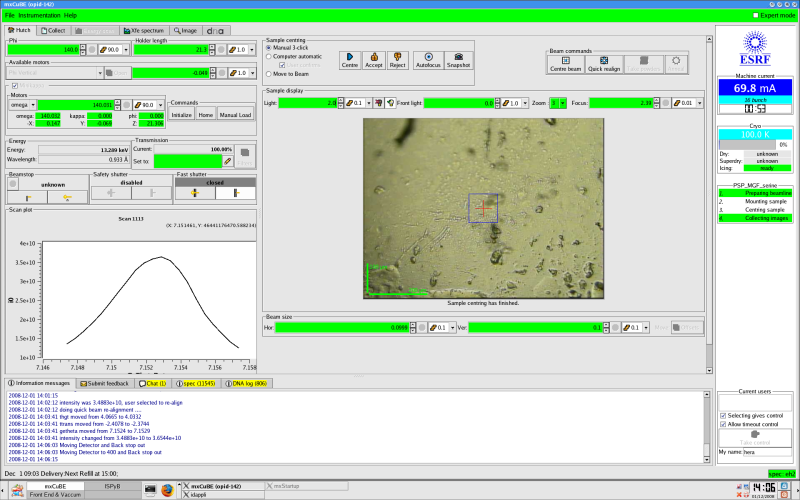800x500 pixels.
Task: Trigger Quick realign of beam
Action: click(x=603, y=65)
